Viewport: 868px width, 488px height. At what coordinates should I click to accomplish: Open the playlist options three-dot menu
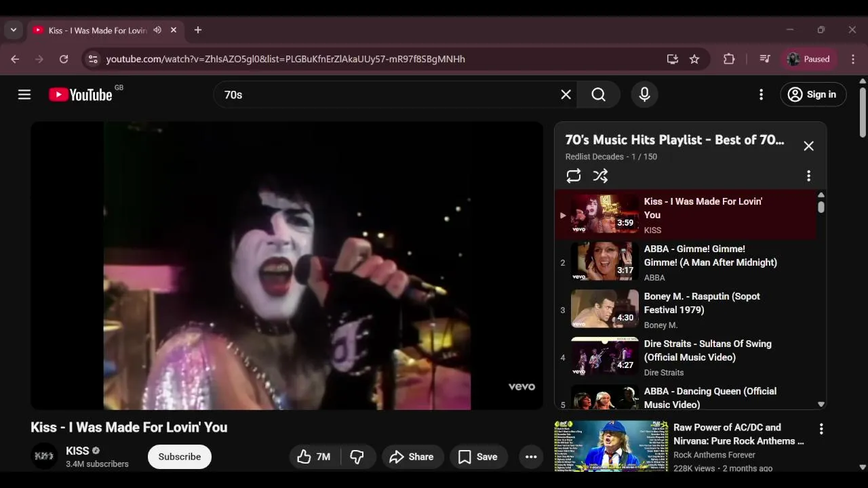808,176
